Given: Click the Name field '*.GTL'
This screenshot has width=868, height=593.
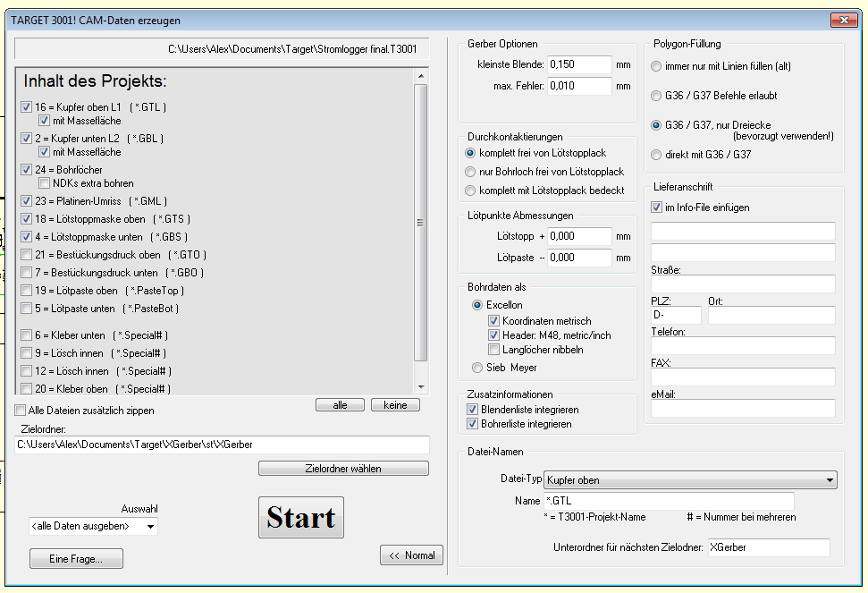Looking at the screenshot, I should pos(669,501).
